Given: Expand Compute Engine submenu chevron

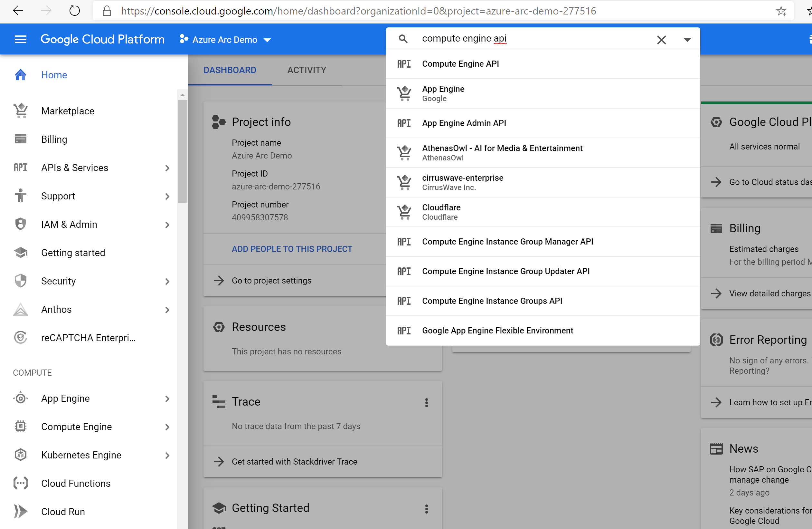Looking at the screenshot, I should click(167, 427).
